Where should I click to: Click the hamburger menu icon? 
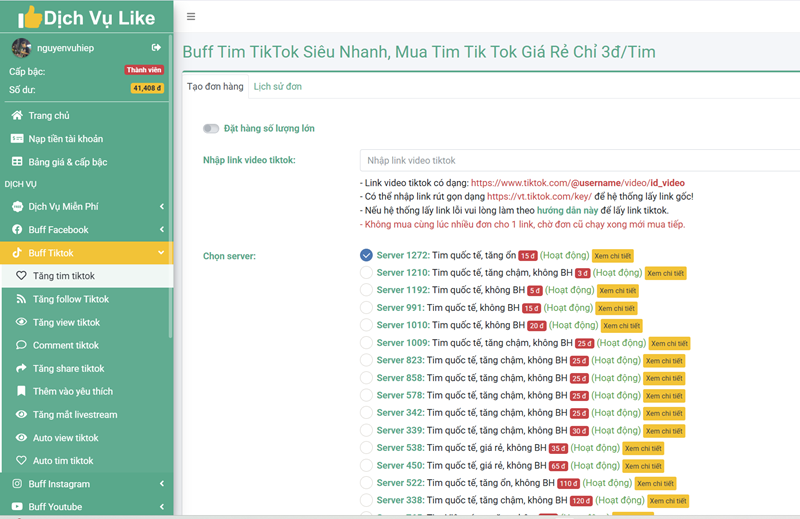191,17
